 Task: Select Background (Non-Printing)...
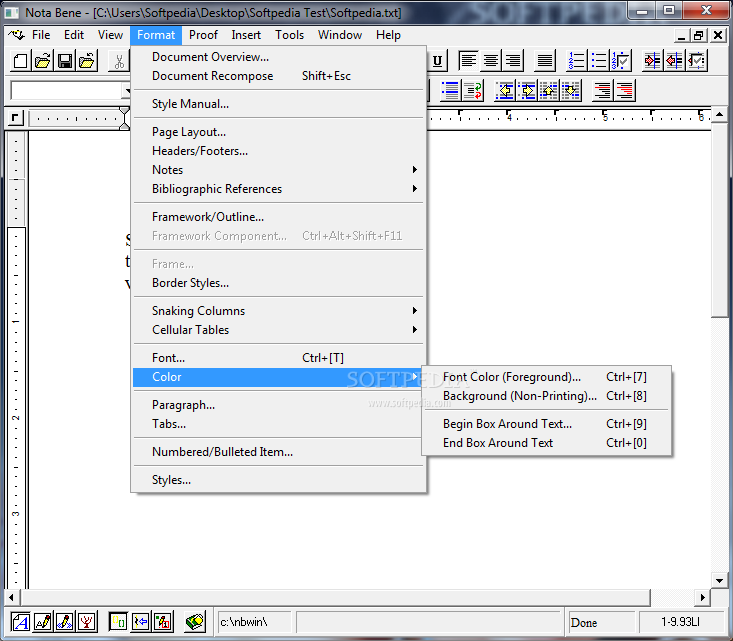(546, 396)
